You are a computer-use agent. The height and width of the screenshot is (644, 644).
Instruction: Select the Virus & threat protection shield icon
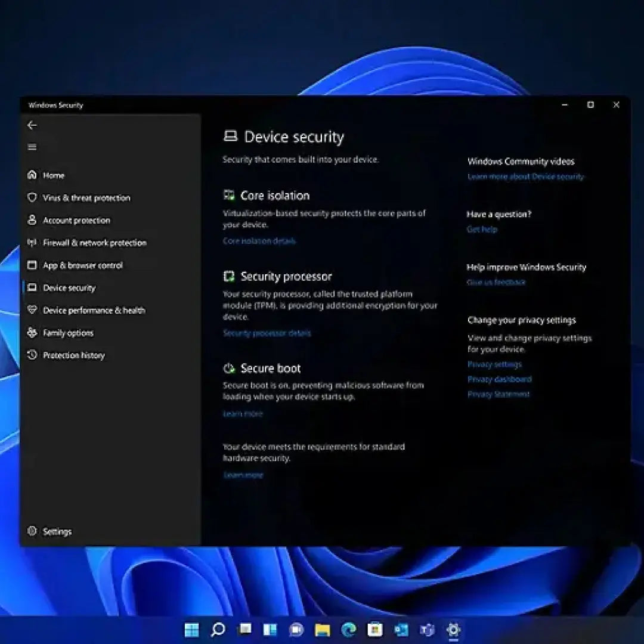[x=33, y=197]
